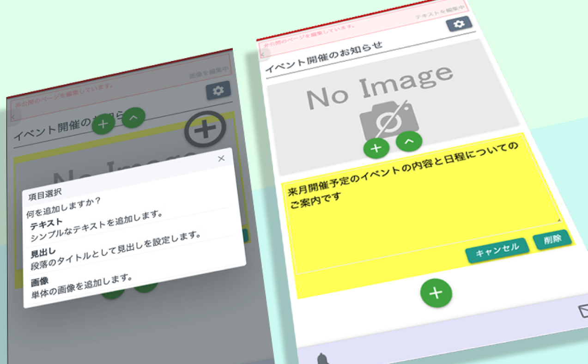
Task: Open settings gear in right phone screen
Action: point(459,24)
